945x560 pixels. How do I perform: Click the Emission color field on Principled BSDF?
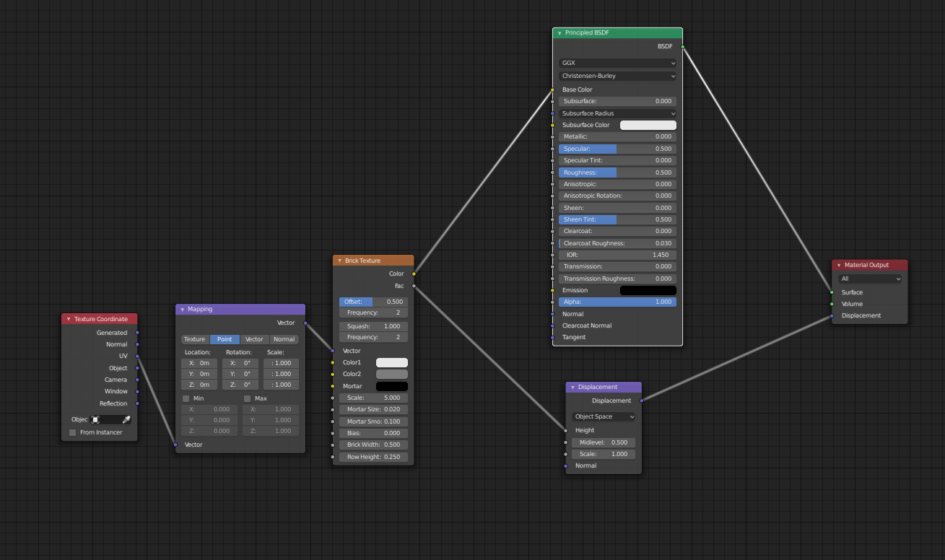coord(648,289)
